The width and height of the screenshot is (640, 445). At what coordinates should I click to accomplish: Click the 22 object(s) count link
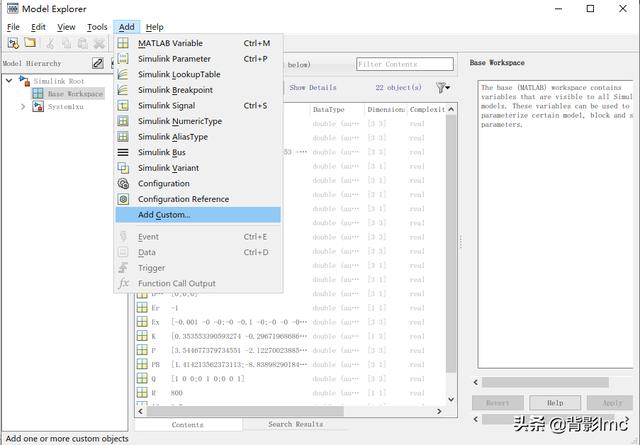pyautogui.click(x=398, y=87)
